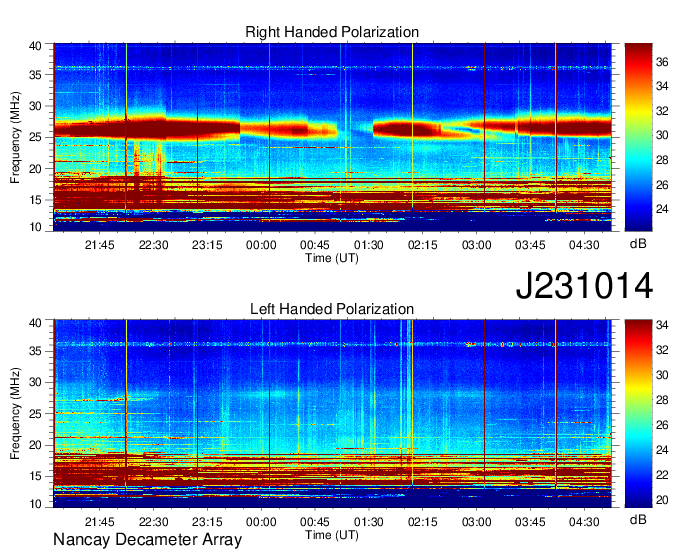The width and height of the screenshot is (680, 552).
Task: Click the 02:15 time tick under left-handed plot
Action: point(422,522)
